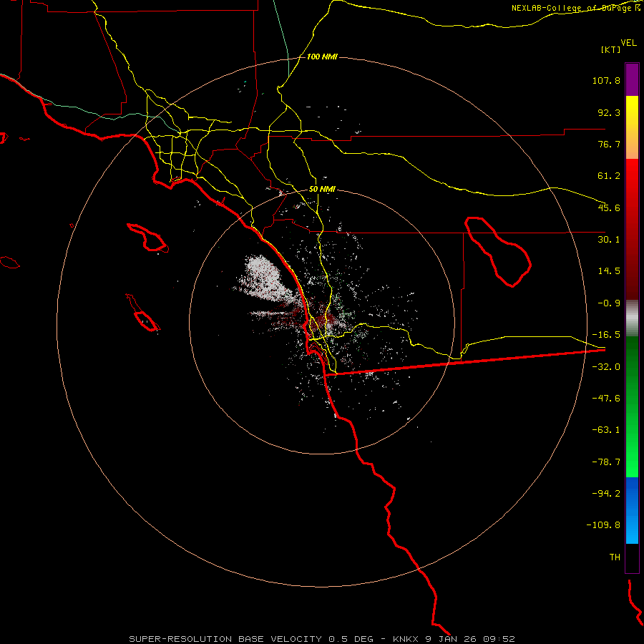Select the -78.7 scale value
644x644 pixels.
point(606,462)
